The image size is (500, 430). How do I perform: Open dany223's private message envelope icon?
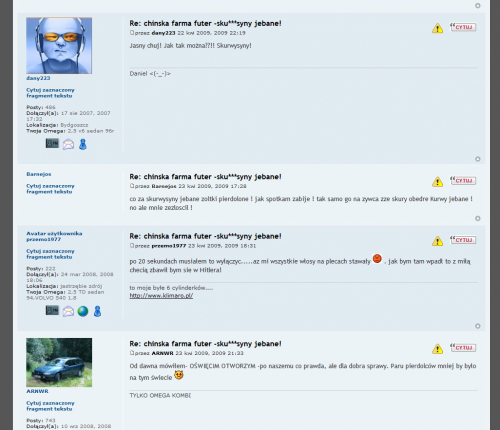(68, 144)
